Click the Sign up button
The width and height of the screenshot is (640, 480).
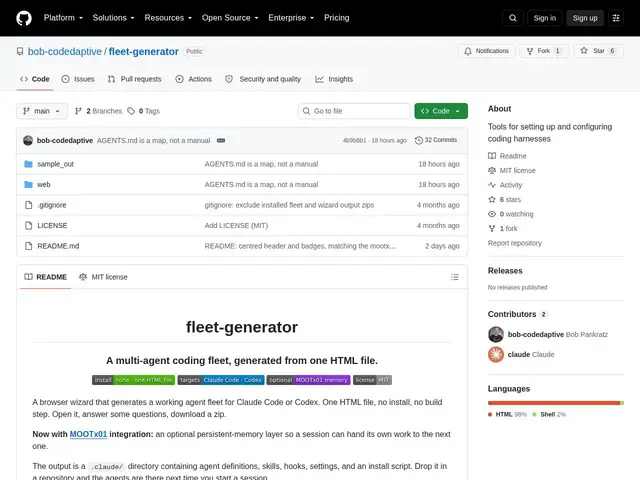click(x=584, y=18)
